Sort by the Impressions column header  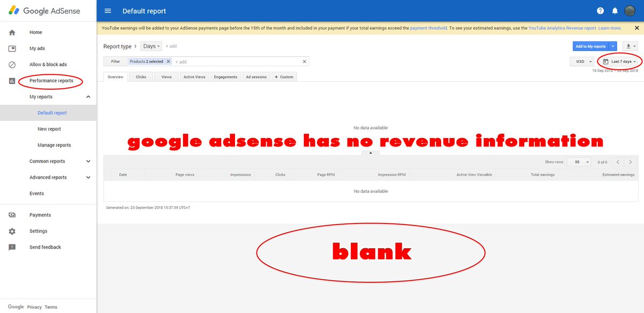click(240, 174)
